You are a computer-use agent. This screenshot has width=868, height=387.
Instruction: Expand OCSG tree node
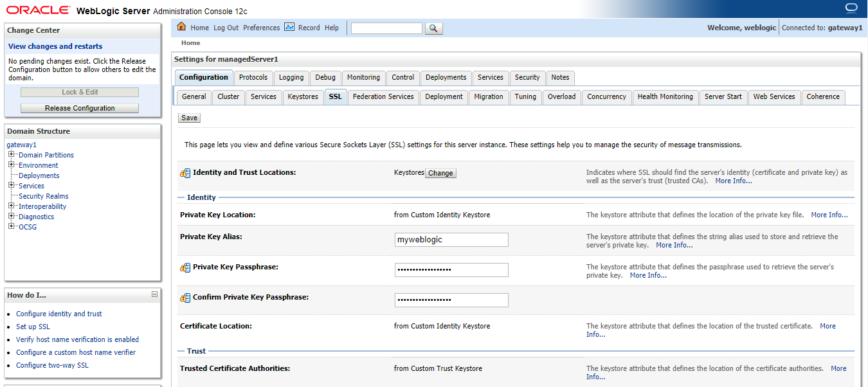pos(12,227)
